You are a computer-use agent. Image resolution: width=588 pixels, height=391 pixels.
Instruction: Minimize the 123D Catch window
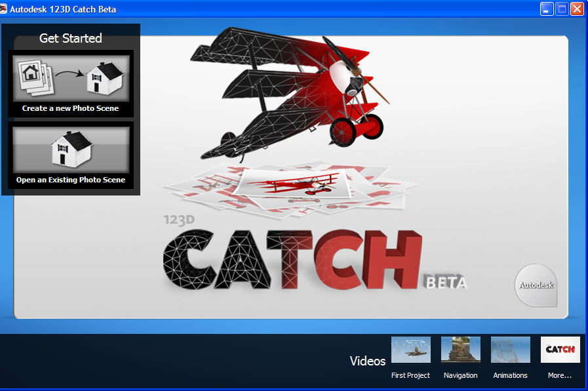click(547, 9)
